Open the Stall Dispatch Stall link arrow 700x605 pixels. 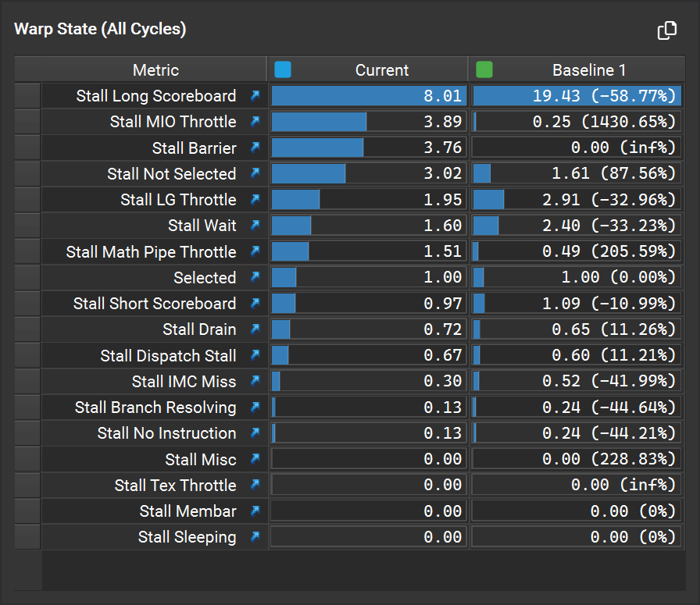tap(255, 355)
